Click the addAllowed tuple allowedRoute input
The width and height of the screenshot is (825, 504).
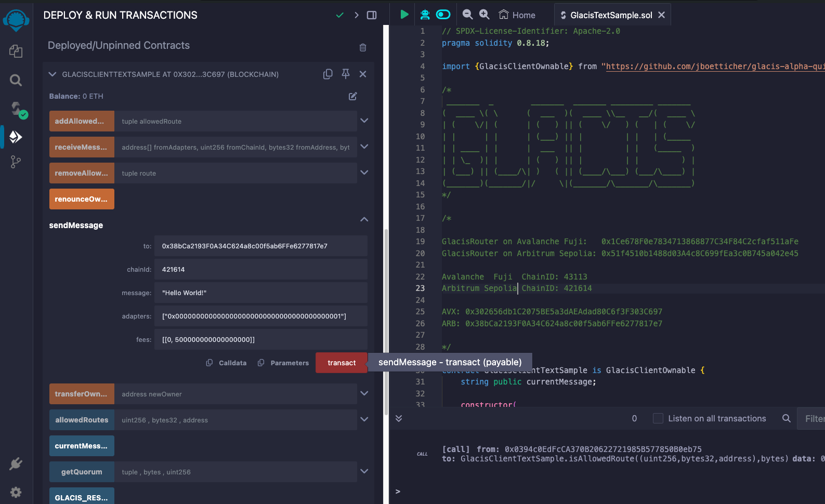[x=235, y=121]
